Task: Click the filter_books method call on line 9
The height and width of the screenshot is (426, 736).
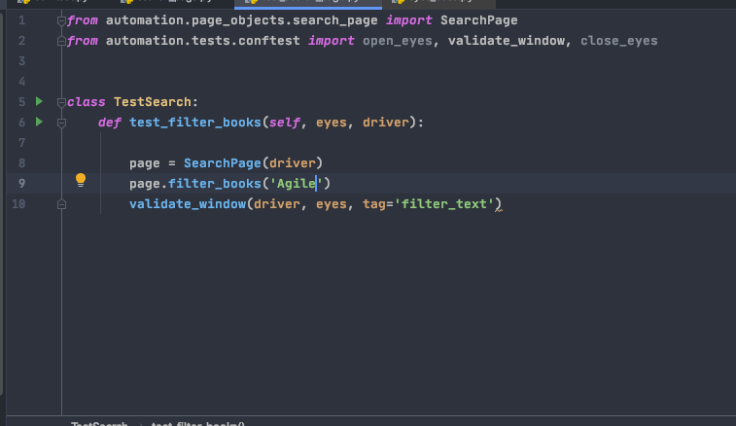Action: (x=214, y=183)
